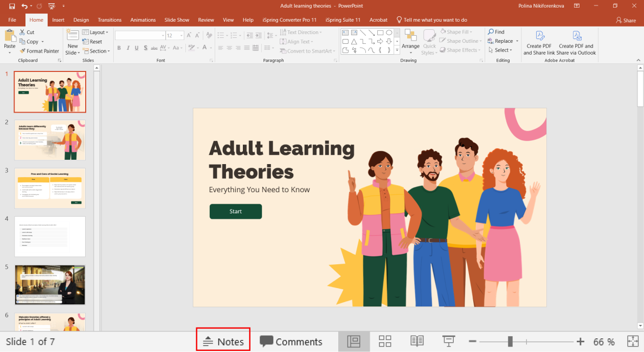Click the 66 % zoom level

pyautogui.click(x=604, y=342)
